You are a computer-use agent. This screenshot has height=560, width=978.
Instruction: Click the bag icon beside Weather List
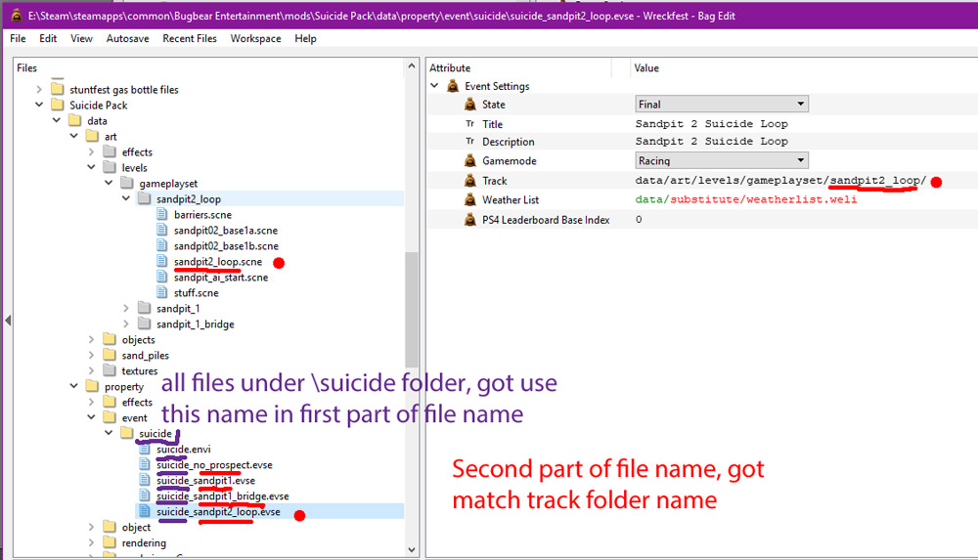[x=470, y=200]
